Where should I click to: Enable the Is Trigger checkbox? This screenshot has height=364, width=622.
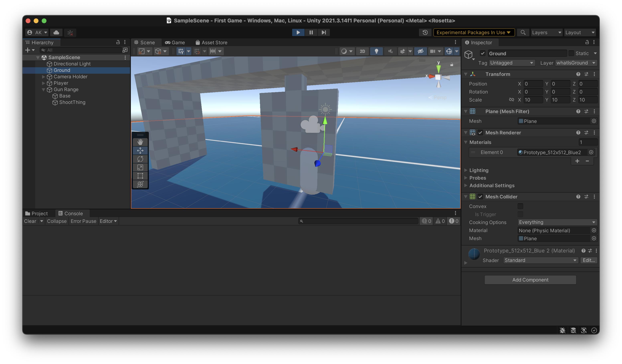click(520, 214)
